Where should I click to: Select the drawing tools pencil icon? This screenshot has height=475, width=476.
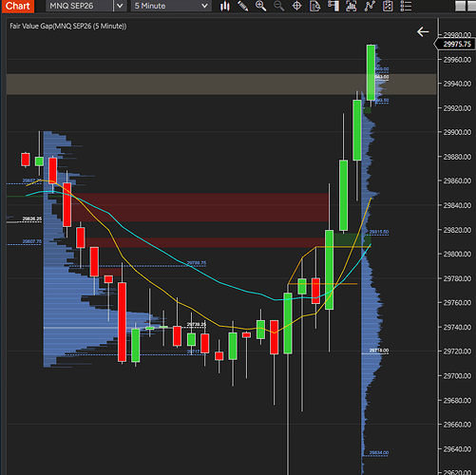[x=243, y=6]
